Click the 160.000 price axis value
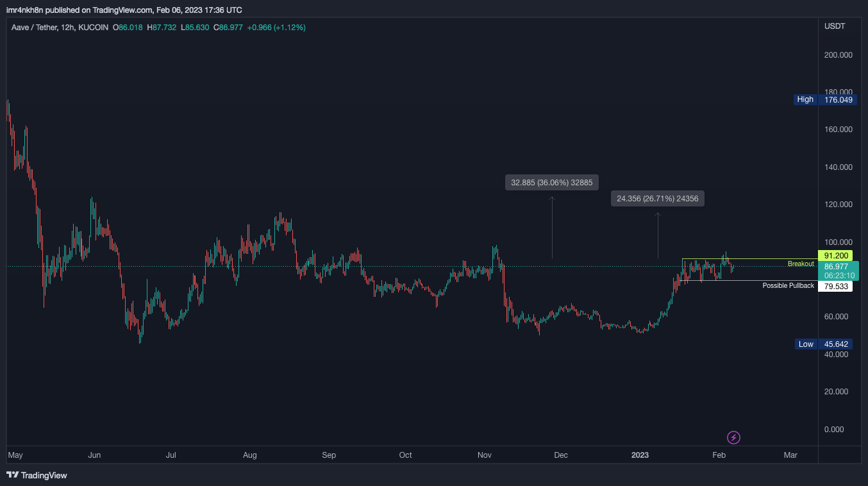This screenshot has height=486, width=868. coord(838,130)
